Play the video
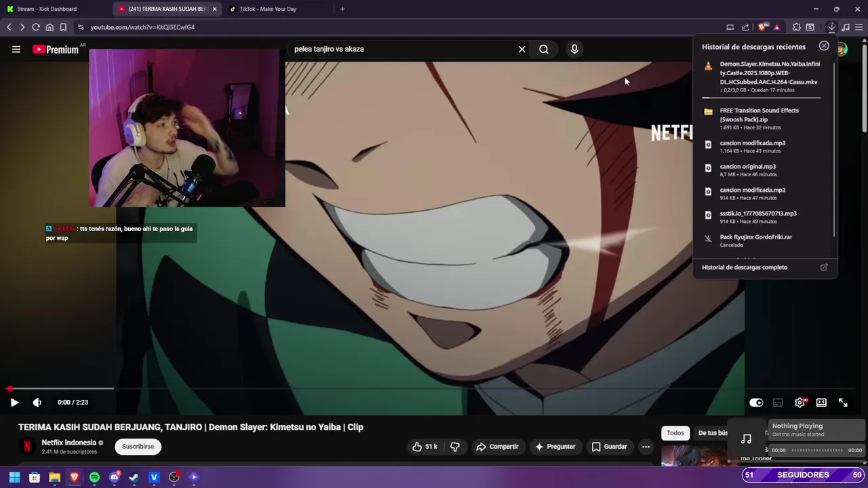This screenshot has width=868, height=488. (x=14, y=403)
